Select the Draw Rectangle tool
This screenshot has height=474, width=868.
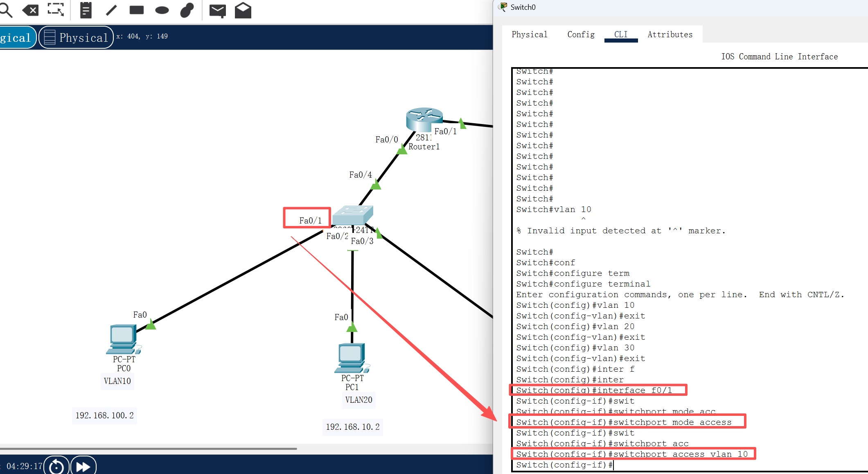[x=137, y=10]
